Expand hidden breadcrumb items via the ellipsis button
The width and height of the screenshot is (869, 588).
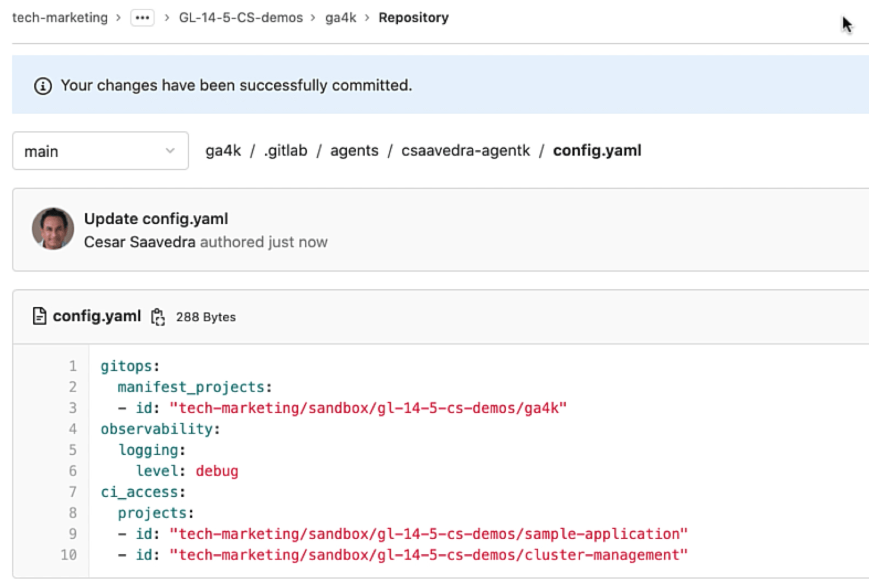(142, 17)
